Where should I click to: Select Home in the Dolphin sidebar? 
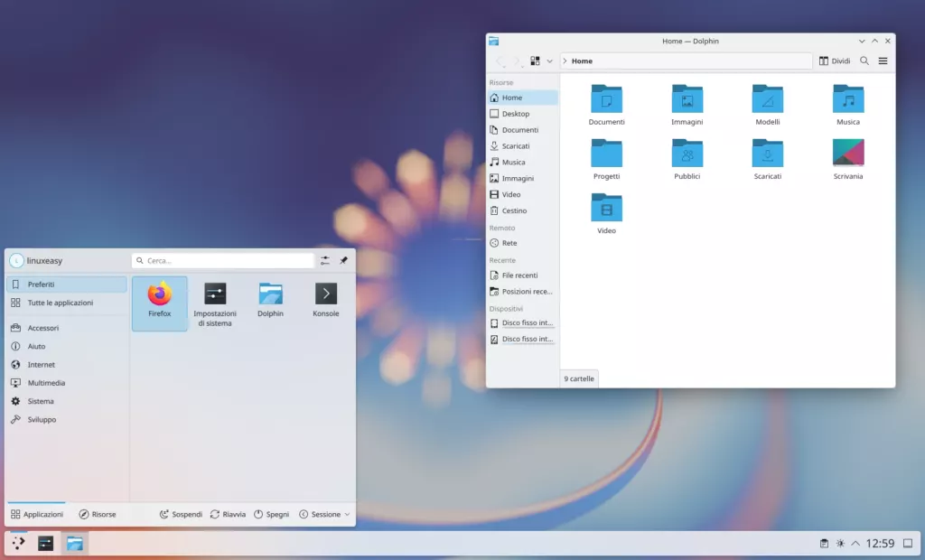pos(523,98)
